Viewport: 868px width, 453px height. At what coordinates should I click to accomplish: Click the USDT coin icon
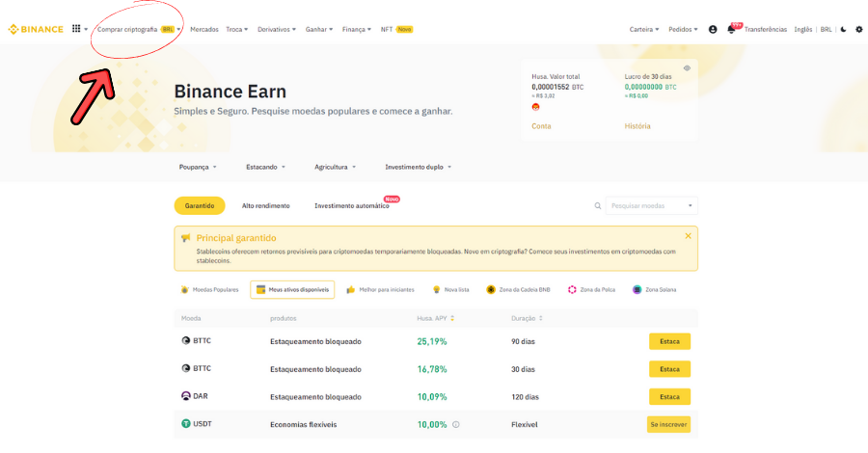pyautogui.click(x=186, y=424)
